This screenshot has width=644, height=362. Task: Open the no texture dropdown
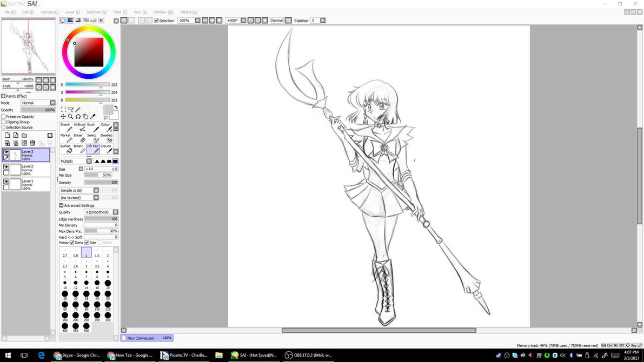79,198
